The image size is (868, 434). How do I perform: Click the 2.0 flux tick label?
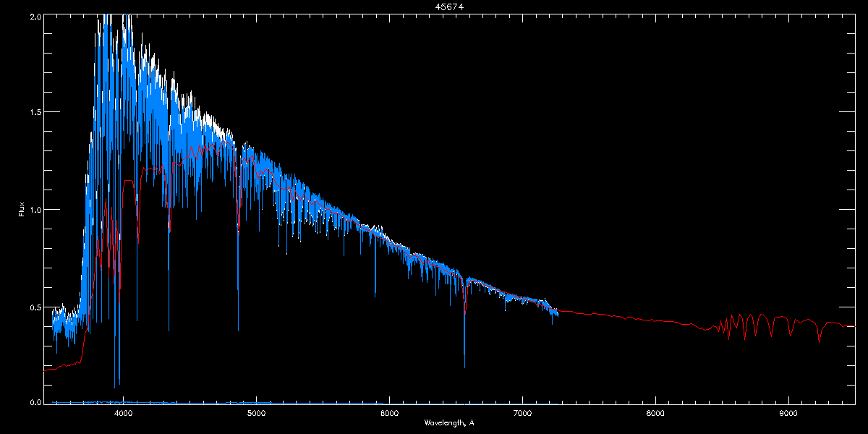coord(35,15)
